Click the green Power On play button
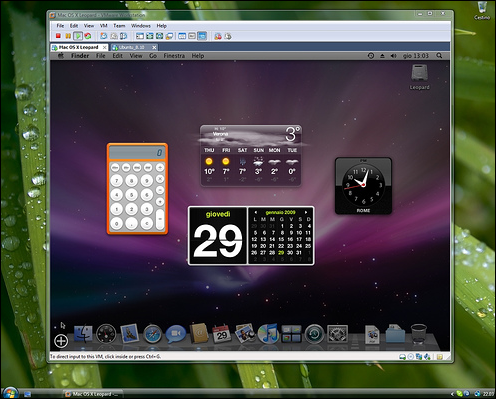The height and width of the screenshot is (399, 496). (78, 36)
